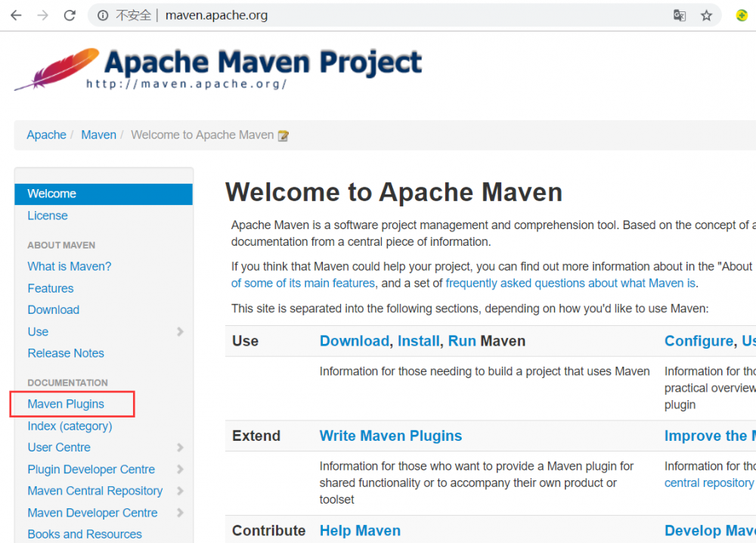Open Plugin Developer Centre link
This screenshot has height=543, width=756.
(91, 469)
